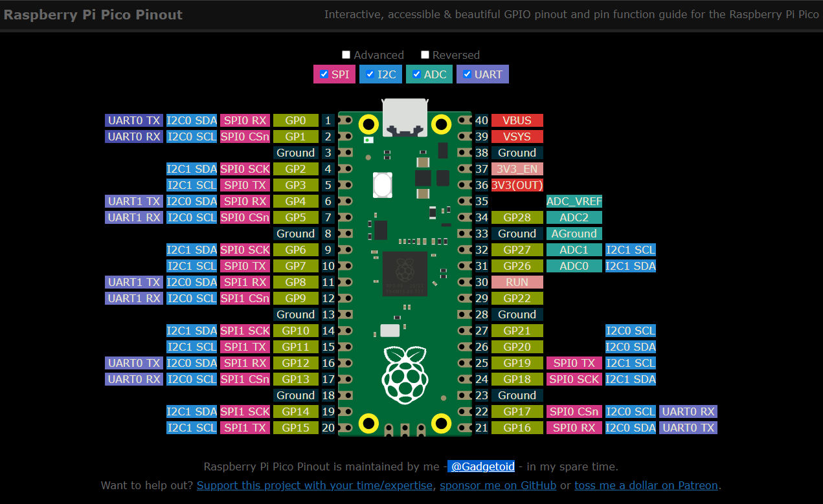
Task: Click Ground label at pin 3
Action: point(296,153)
